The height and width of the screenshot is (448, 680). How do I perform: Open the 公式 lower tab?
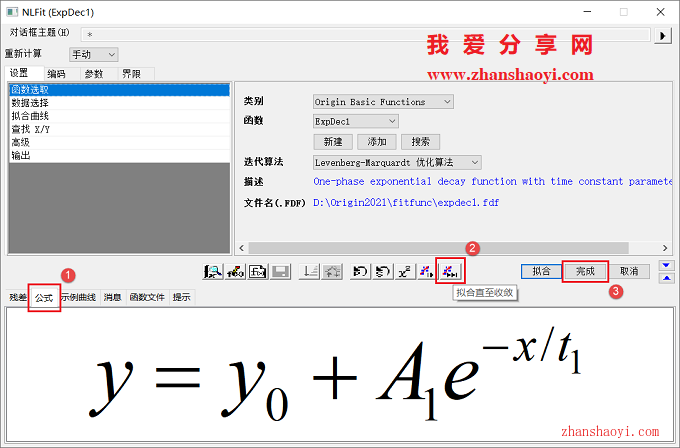[x=44, y=298]
